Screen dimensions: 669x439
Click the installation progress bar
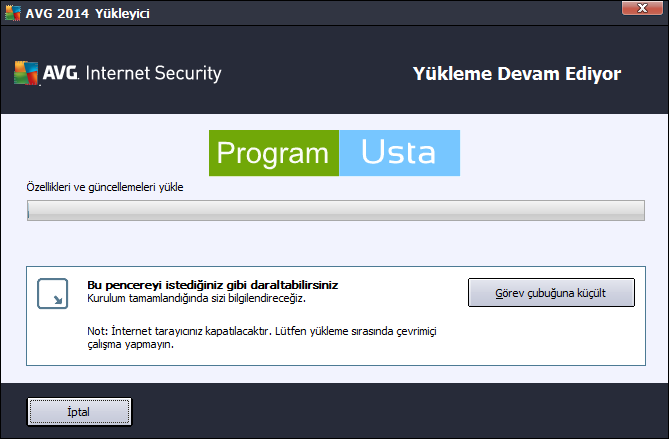point(335,211)
